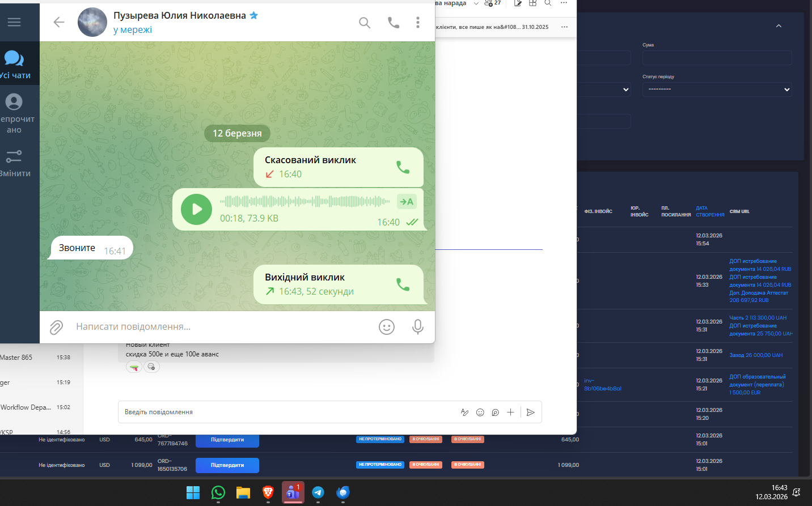Transcribe the voice message to text

(407, 202)
